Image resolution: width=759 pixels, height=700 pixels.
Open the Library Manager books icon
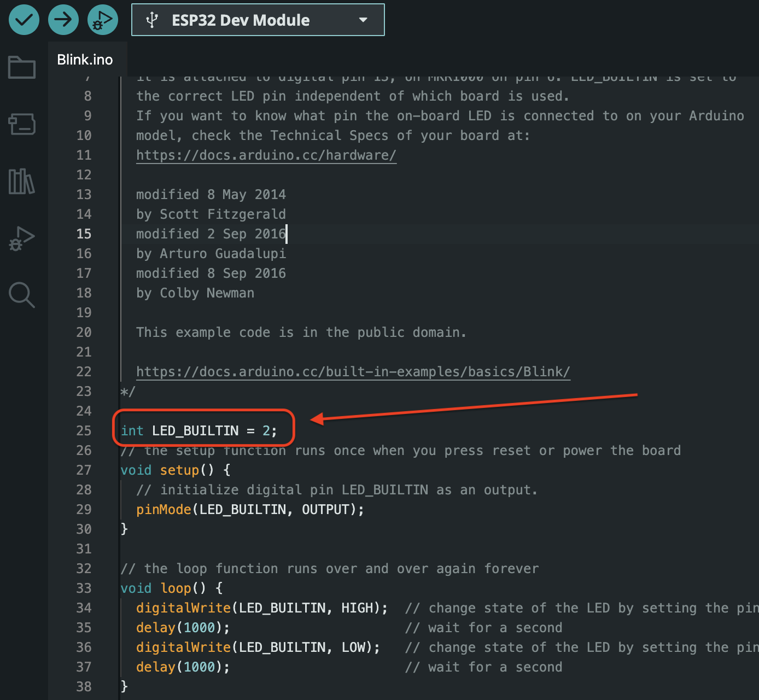tap(22, 182)
